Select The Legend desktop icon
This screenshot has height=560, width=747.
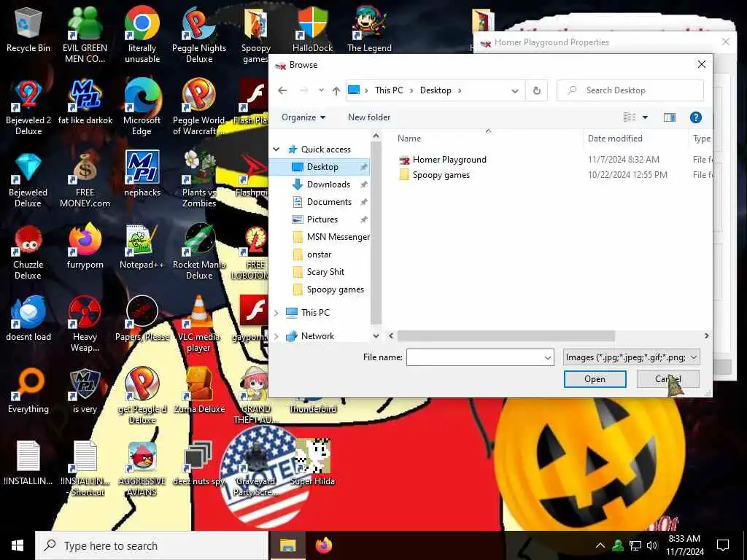[x=369, y=30]
